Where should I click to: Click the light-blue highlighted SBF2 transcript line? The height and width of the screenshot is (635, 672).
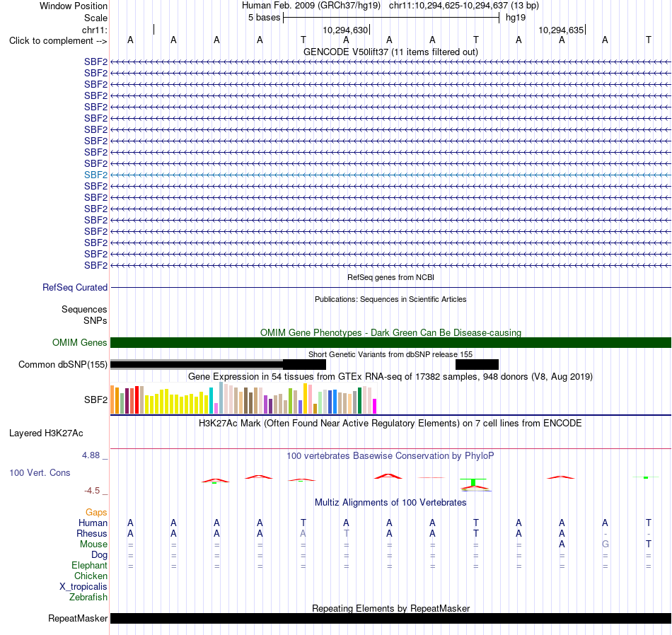390,175
